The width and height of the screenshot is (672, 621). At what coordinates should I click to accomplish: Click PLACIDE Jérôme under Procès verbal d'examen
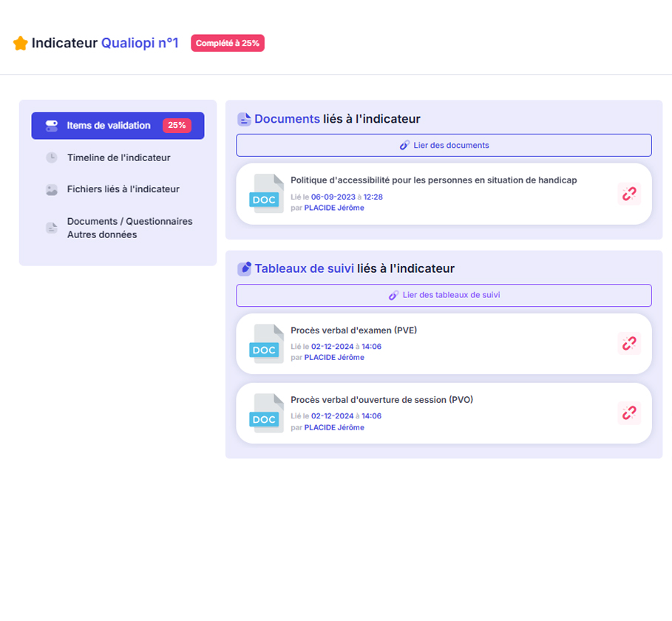point(334,357)
